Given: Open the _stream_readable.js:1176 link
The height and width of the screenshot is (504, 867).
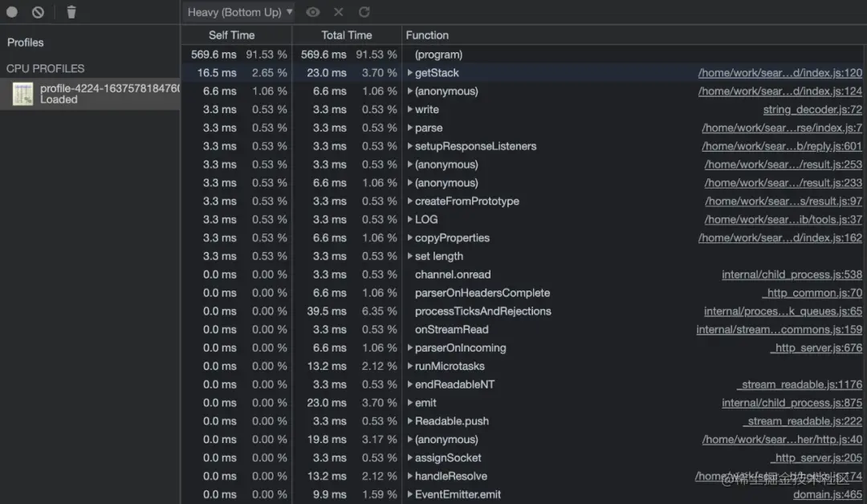Looking at the screenshot, I should [x=799, y=384].
